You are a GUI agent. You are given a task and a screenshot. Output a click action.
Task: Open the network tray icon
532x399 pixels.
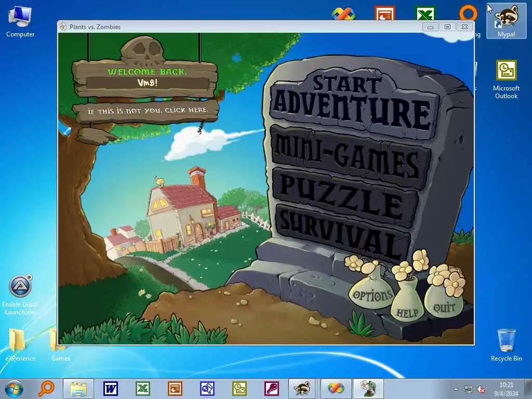[x=469, y=389]
